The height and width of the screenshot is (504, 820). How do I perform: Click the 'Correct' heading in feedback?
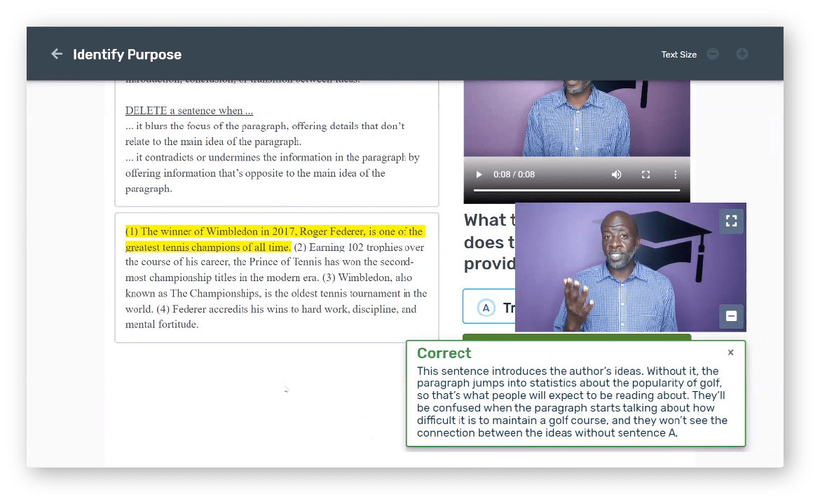point(444,353)
